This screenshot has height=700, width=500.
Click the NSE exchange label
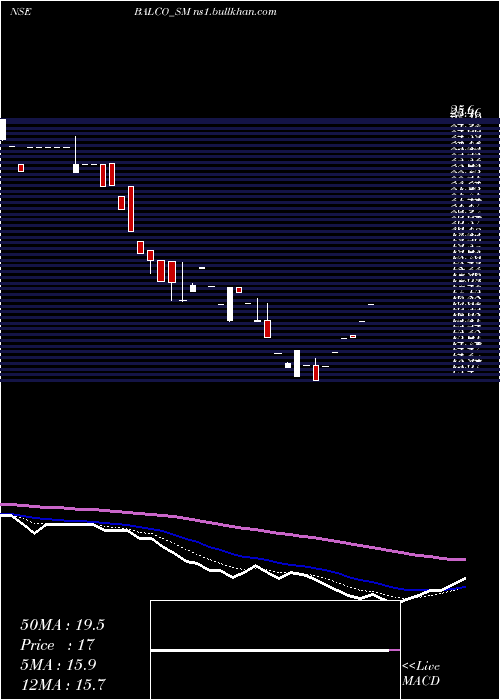tap(21, 12)
